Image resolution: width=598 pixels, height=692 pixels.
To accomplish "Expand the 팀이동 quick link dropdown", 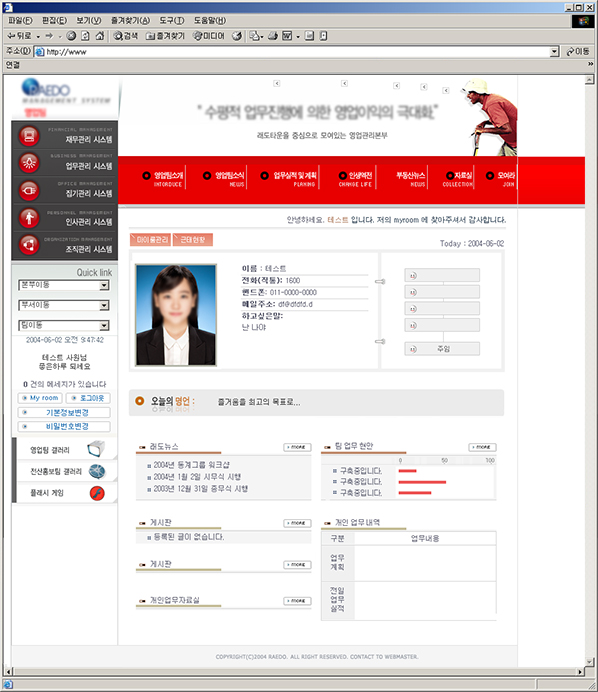I will pyautogui.click(x=104, y=326).
